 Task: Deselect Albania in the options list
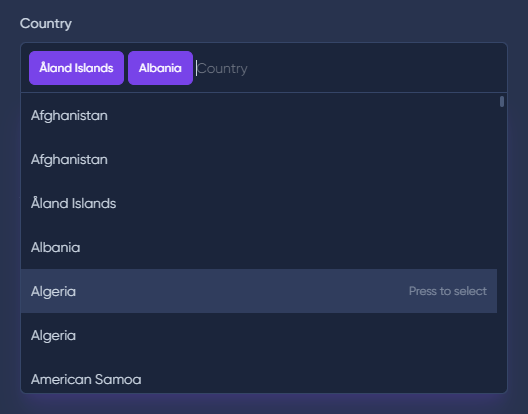(x=259, y=247)
